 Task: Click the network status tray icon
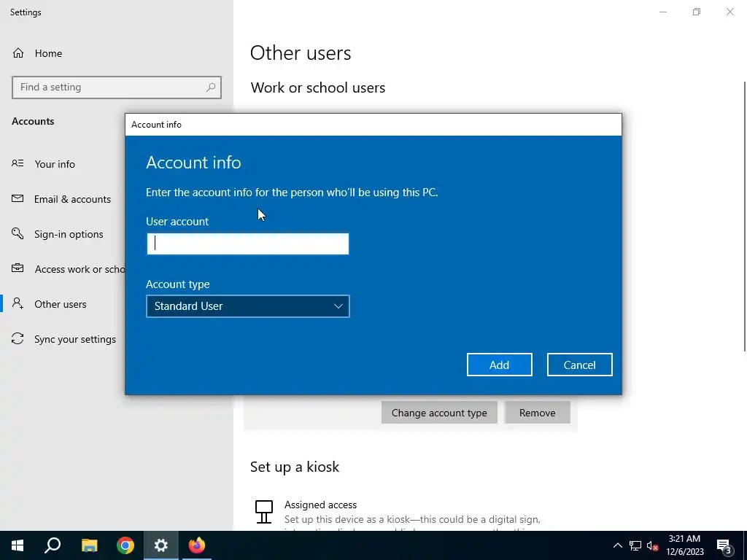[635, 545]
